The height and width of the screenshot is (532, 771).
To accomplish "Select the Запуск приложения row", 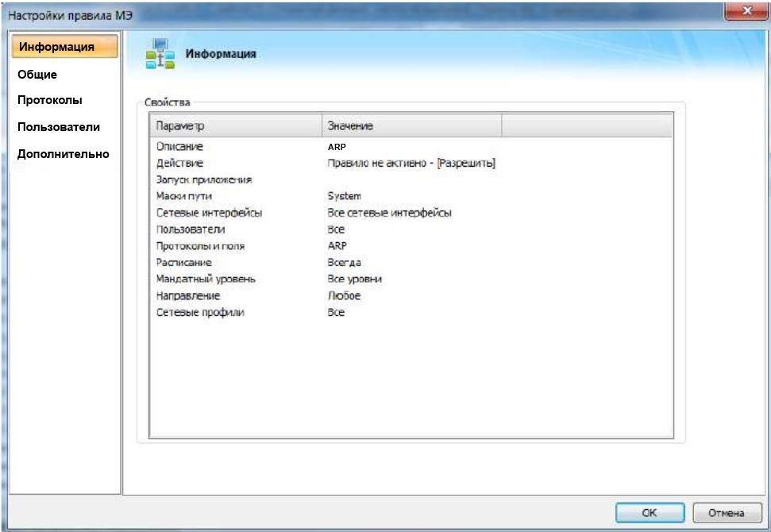I will (x=411, y=179).
